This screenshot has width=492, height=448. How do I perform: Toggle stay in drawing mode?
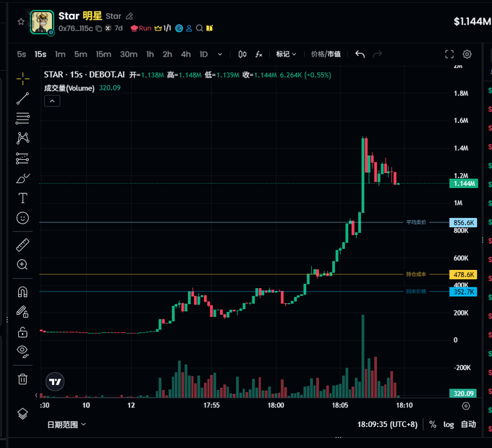point(22,312)
